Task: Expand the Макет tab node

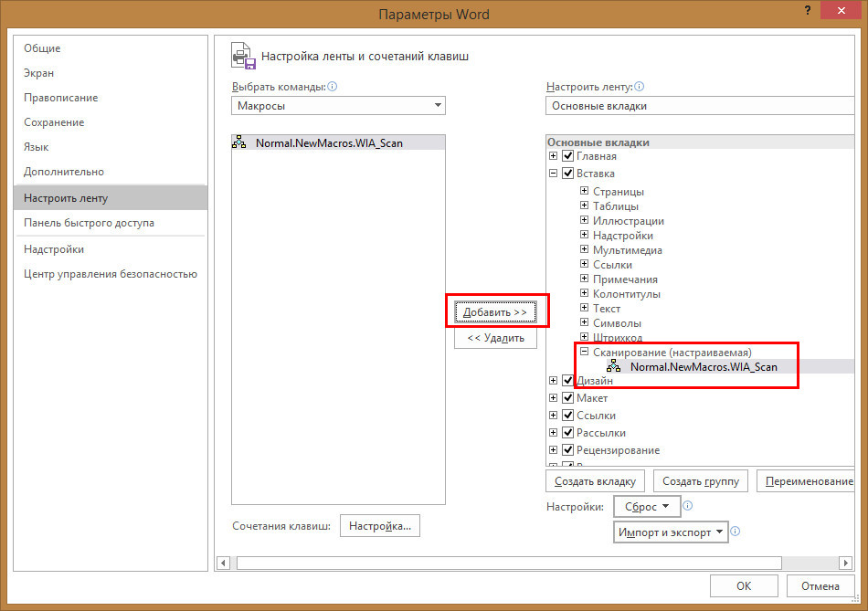Action: [x=553, y=397]
